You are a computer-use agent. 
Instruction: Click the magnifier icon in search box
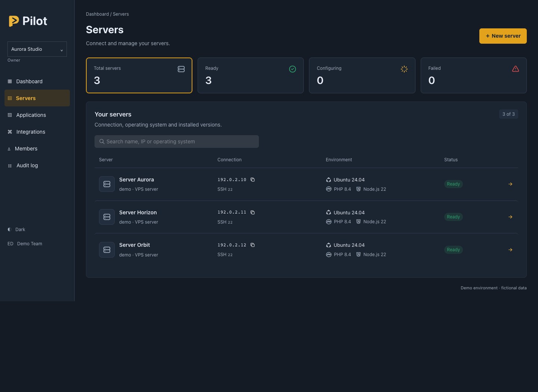point(102,141)
